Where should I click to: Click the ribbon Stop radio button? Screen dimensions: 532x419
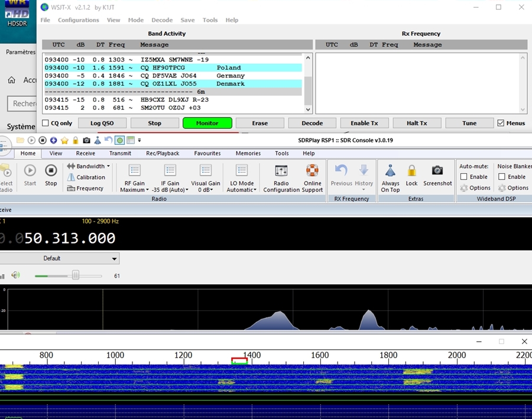point(51,175)
